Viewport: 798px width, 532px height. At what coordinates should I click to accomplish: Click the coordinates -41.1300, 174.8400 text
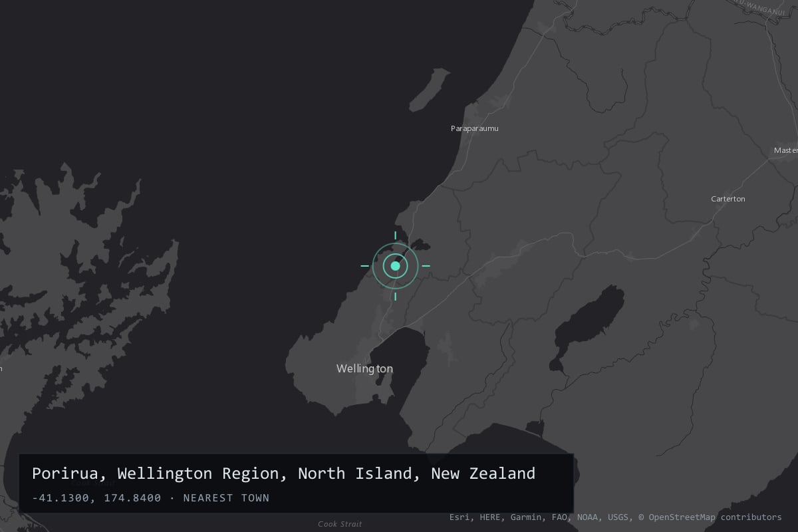click(96, 497)
